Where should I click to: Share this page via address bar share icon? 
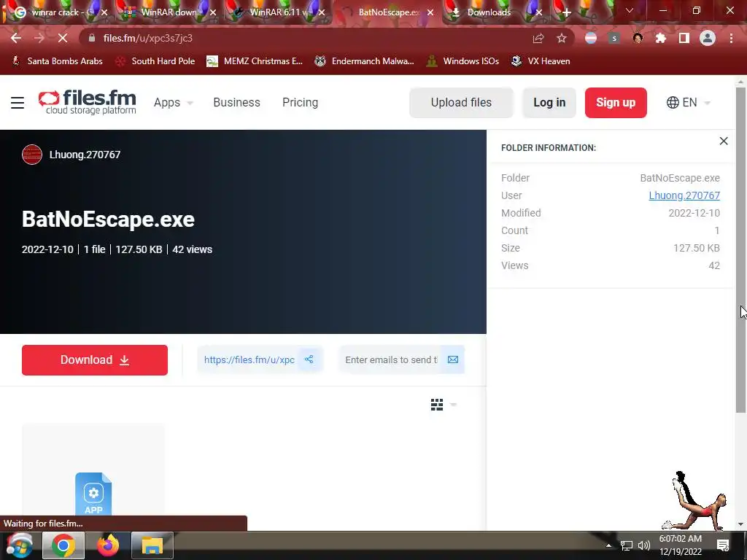(x=538, y=38)
